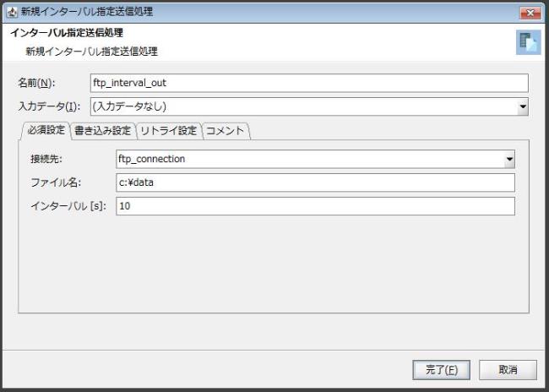Open the 入力データ dropdown list

[x=523, y=106]
